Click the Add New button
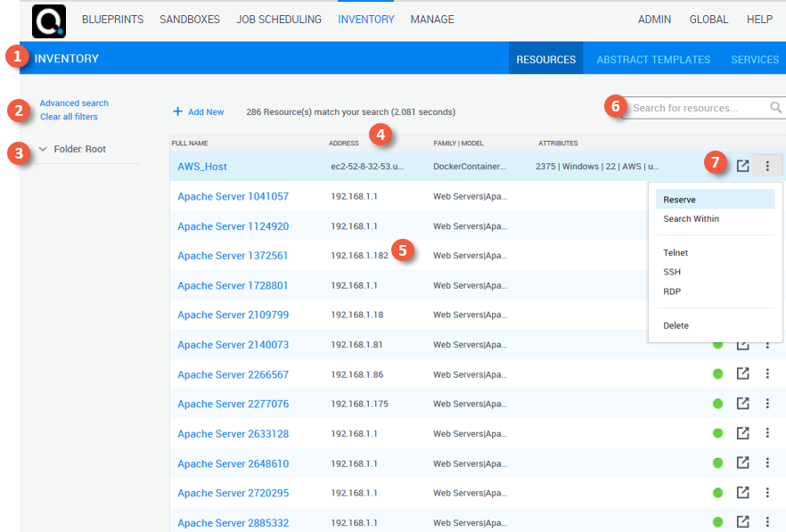Screen dimensions: 786x532 tap(199, 112)
